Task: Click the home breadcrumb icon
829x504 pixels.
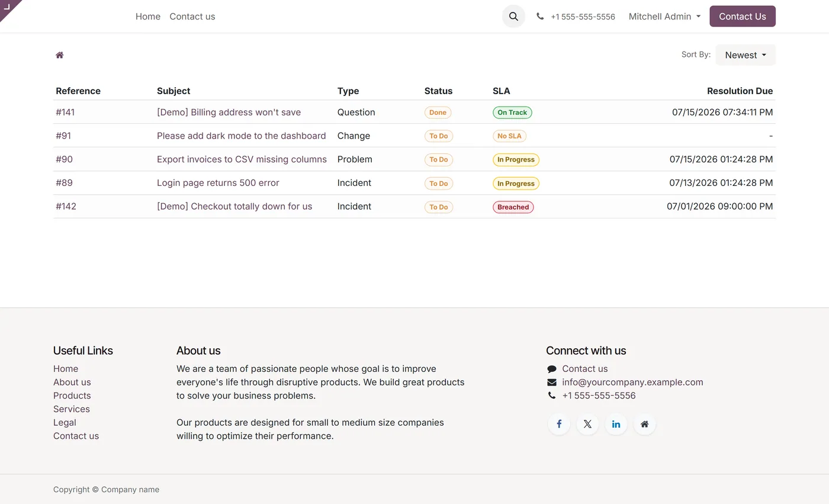Action: coord(60,55)
